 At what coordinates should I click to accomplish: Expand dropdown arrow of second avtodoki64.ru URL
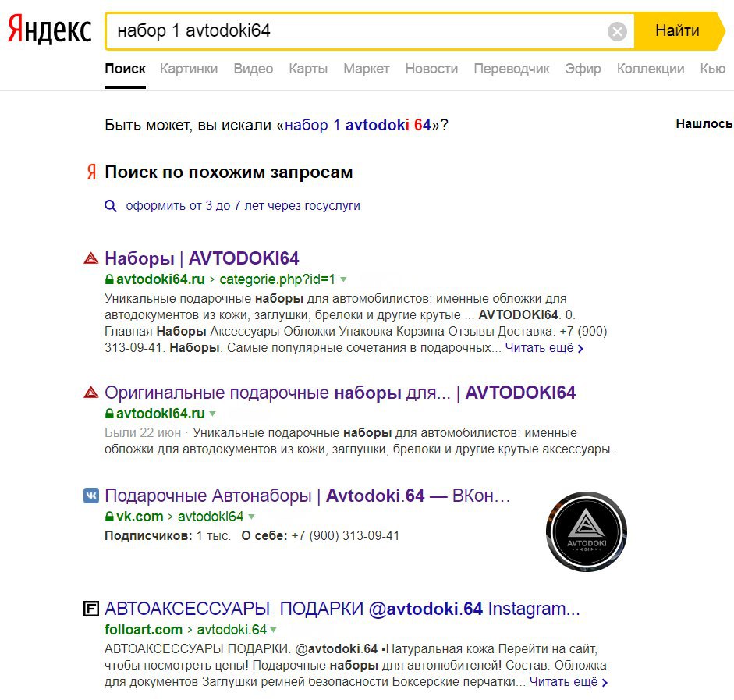tap(212, 414)
